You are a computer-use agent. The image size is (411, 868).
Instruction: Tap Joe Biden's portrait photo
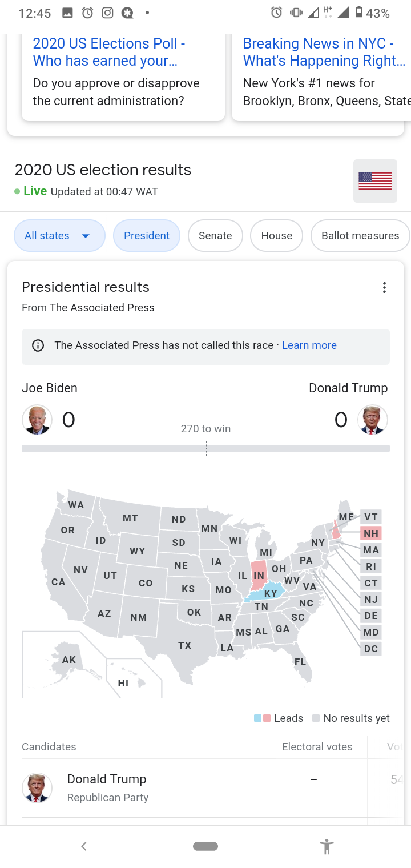pyautogui.click(x=37, y=420)
